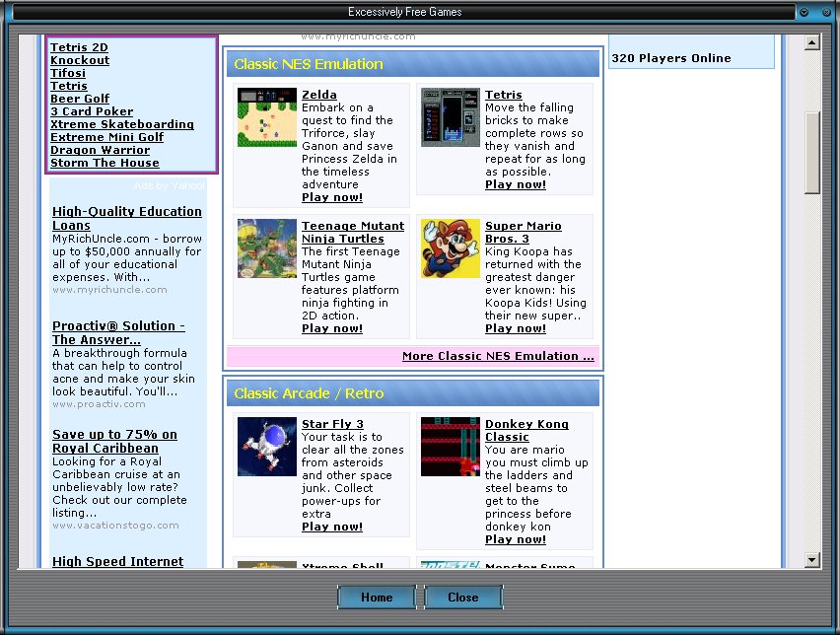Click Play now under Star Fly 3
The image size is (840, 635).
[x=332, y=527]
